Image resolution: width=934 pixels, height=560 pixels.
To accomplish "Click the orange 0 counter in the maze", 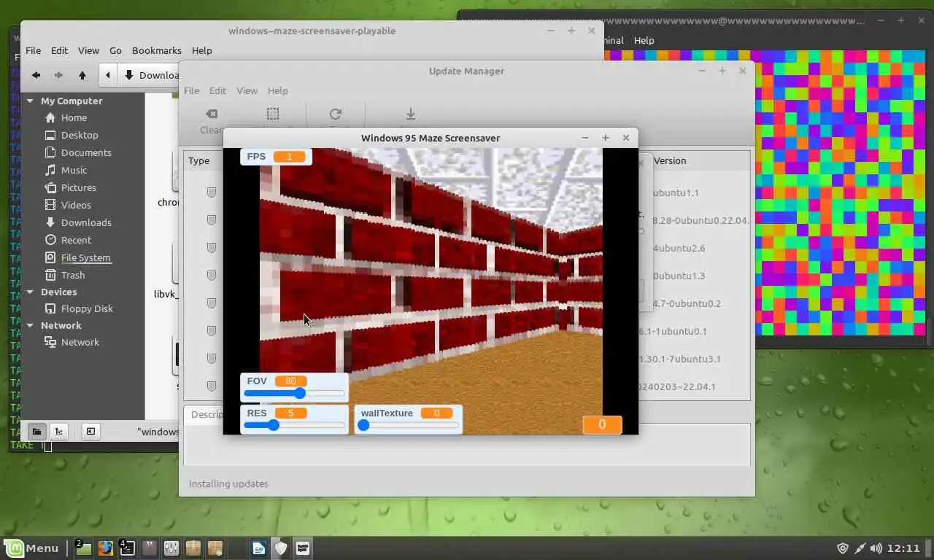I will click(602, 424).
